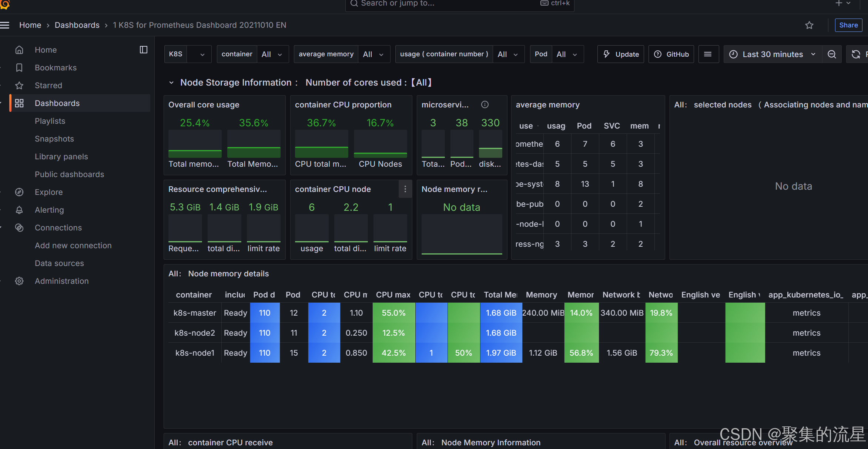Collapse the Node Storage Information row
The height and width of the screenshot is (449, 868).
click(x=171, y=83)
